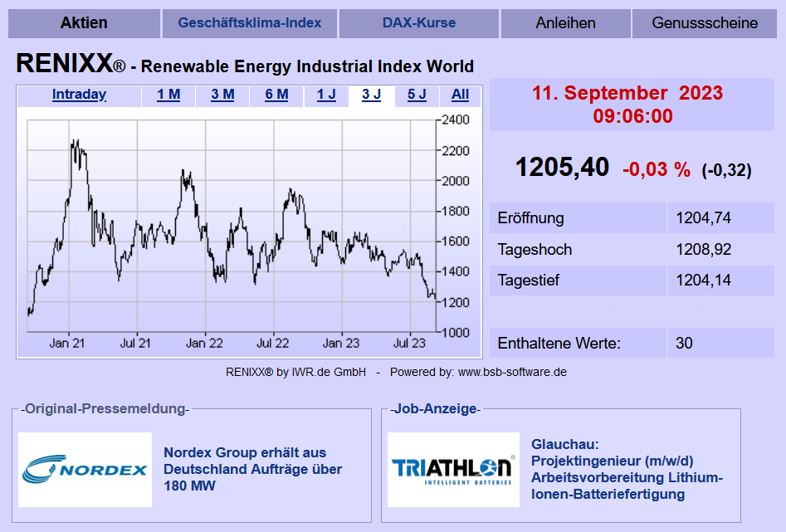This screenshot has width=786, height=532.
Task: Select the 1 M chart range
Action: click(168, 95)
